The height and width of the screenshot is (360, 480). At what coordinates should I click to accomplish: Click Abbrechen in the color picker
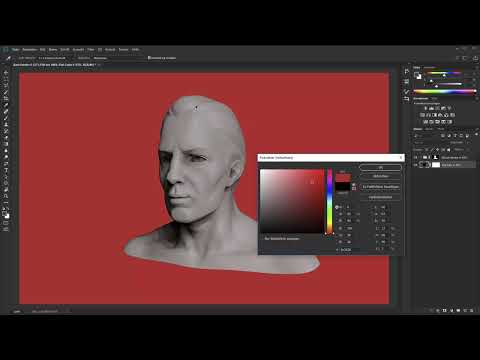click(x=380, y=176)
